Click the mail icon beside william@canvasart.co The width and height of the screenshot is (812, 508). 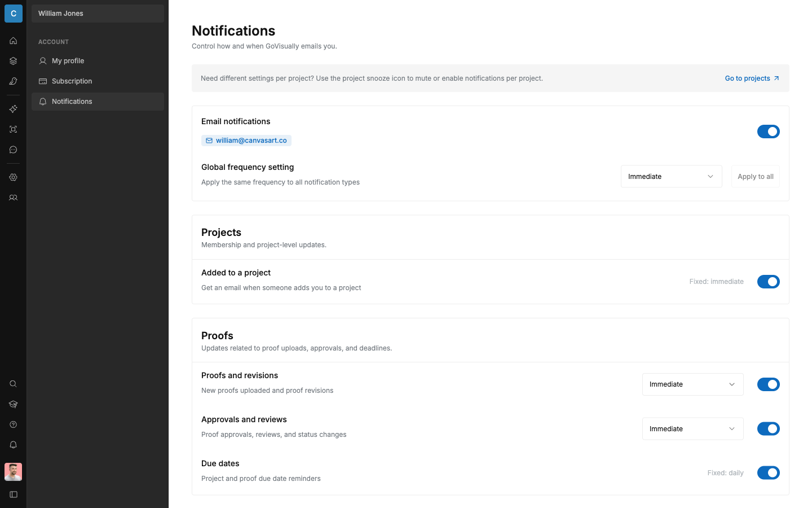(x=209, y=141)
